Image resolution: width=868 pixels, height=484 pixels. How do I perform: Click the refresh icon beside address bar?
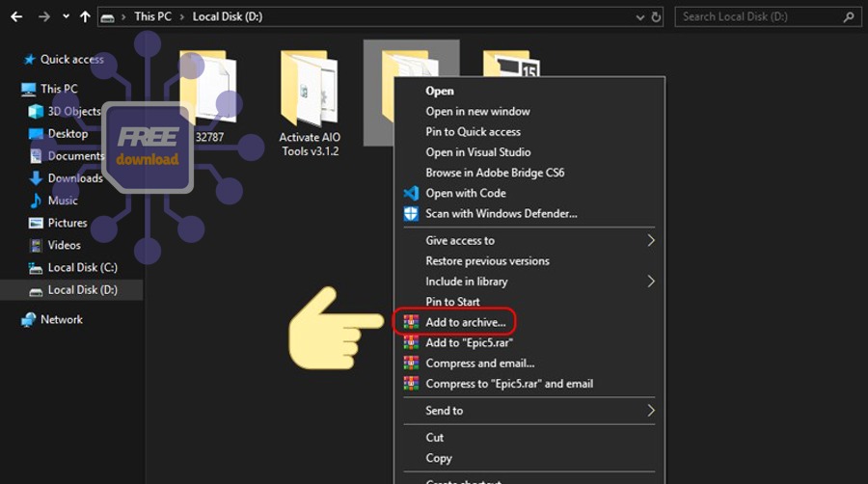click(657, 16)
